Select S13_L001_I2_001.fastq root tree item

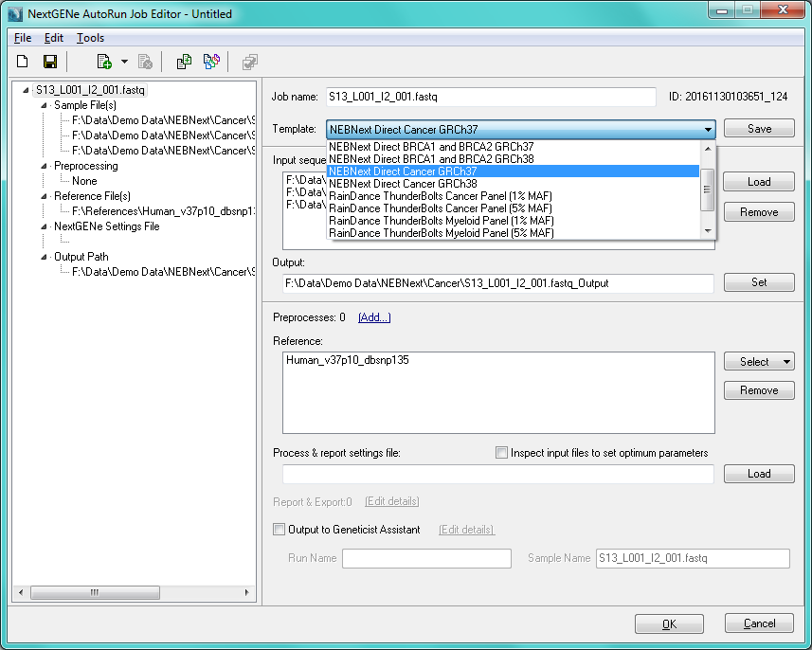point(90,90)
